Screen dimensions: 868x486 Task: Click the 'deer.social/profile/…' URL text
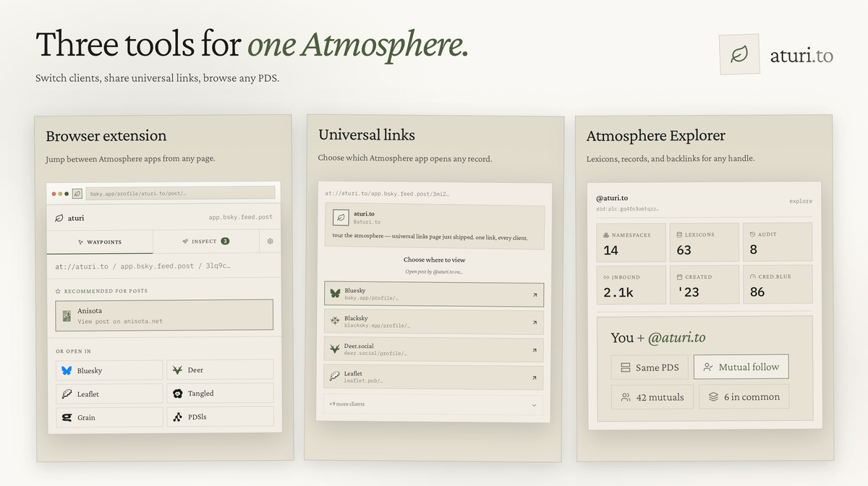tap(375, 354)
